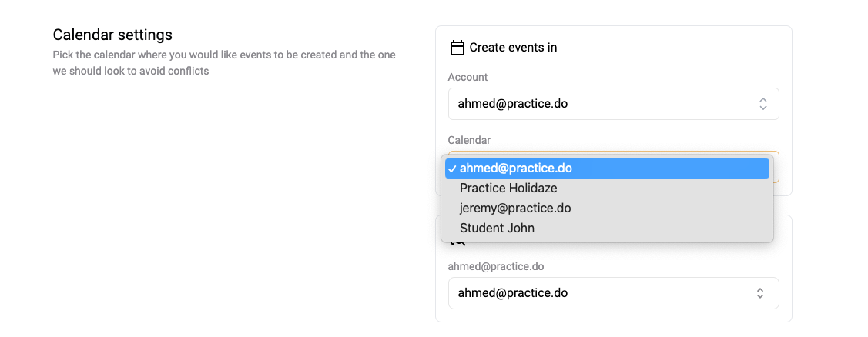Image resolution: width=868 pixels, height=337 pixels.
Task: Select the highlighted ahmed@practice.do option
Action: pyautogui.click(x=607, y=168)
